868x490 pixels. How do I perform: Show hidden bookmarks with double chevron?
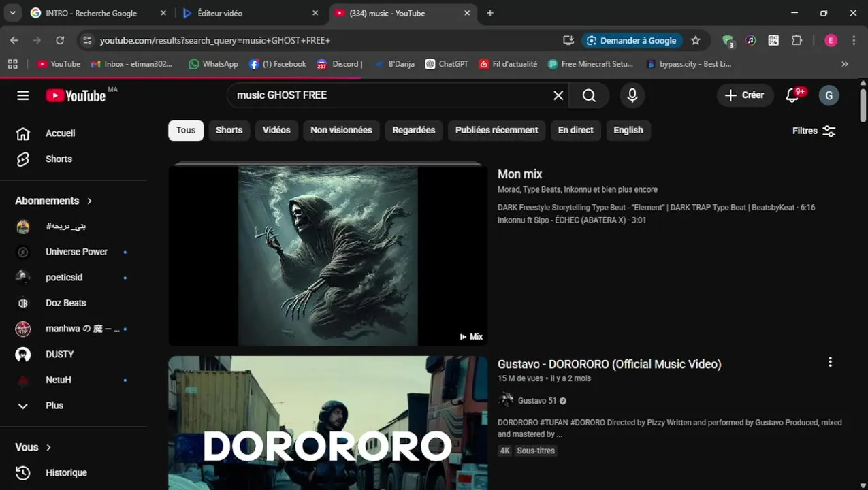(x=845, y=64)
